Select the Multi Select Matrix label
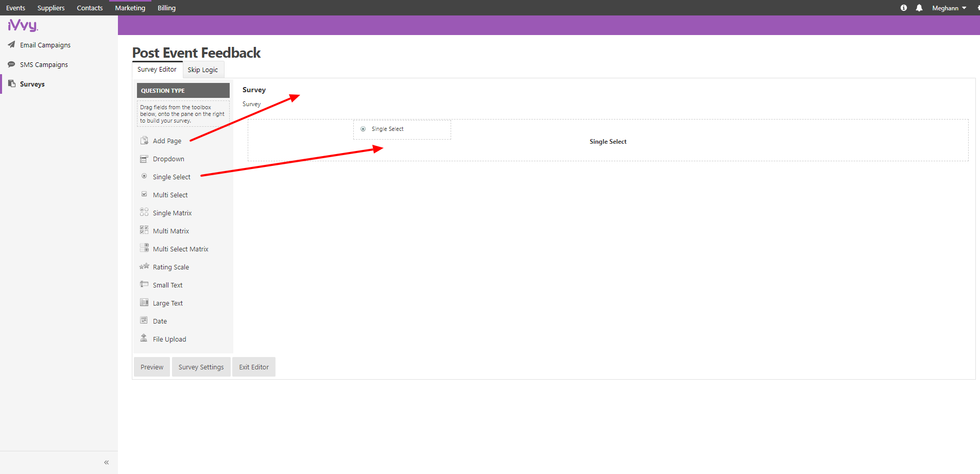The width and height of the screenshot is (980, 474). (x=181, y=249)
